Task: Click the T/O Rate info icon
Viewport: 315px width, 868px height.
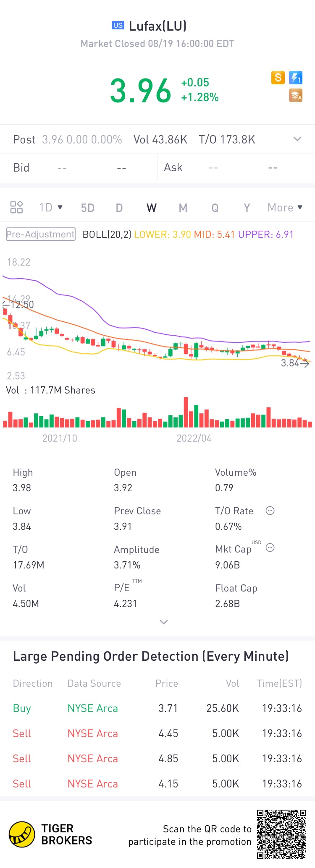Action: click(270, 511)
